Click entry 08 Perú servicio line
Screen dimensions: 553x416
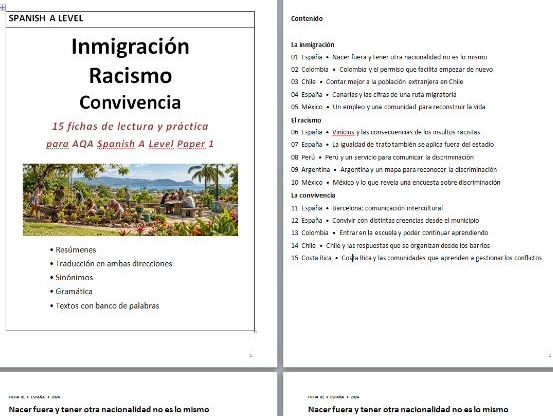[382, 157]
